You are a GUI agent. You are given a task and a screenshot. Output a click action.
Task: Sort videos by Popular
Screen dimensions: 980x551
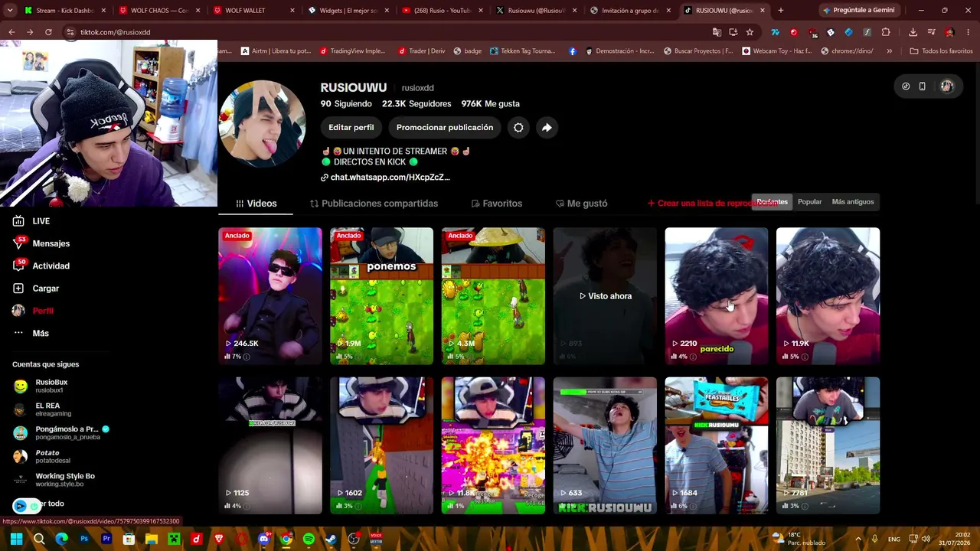[x=810, y=202]
